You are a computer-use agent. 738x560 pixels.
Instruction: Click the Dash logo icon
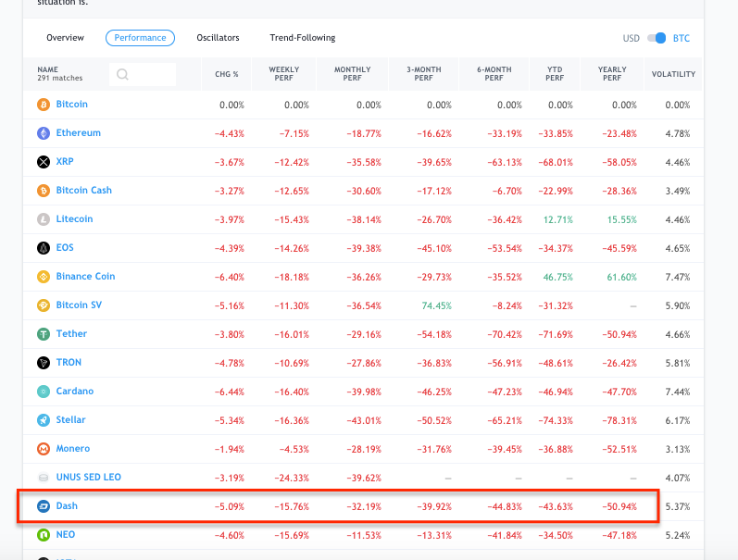pos(44,506)
